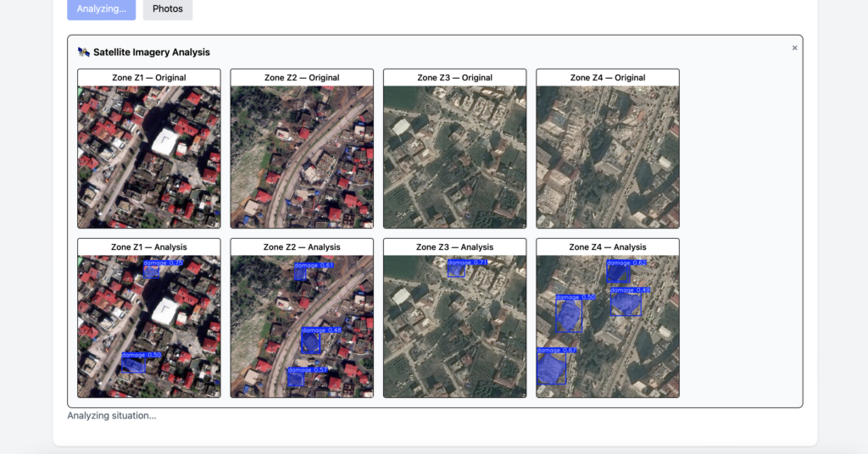Click the damage 0.67 region in Zone Z4
Screen dimensions: 868x454
pos(551,368)
